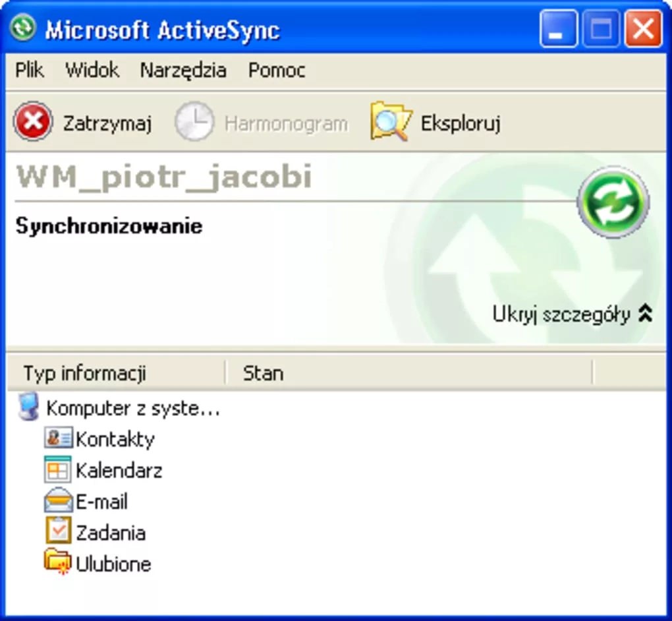The image size is (672, 621).
Task: Close the Microsoft ActiveSync window
Action: tap(643, 29)
